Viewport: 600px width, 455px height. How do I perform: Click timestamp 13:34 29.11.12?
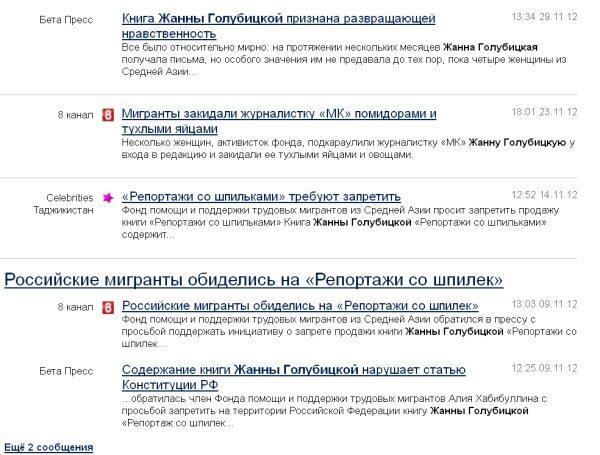pyautogui.click(x=545, y=17)
